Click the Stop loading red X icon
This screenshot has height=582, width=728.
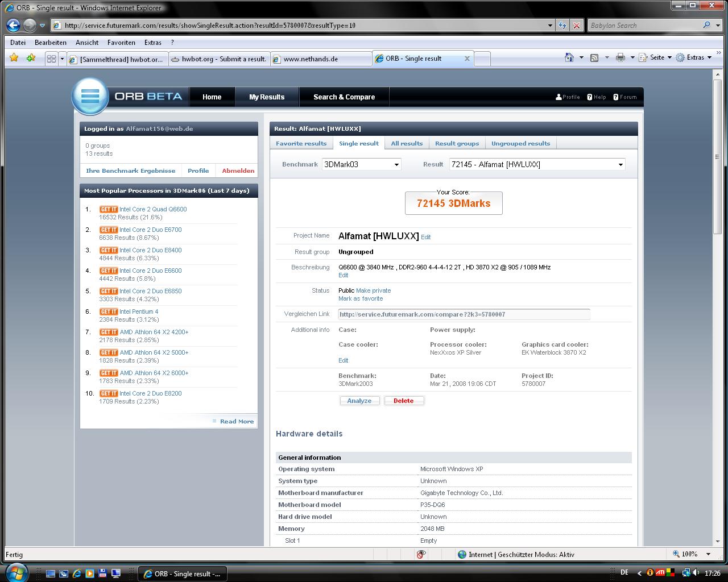click(577, 25)
